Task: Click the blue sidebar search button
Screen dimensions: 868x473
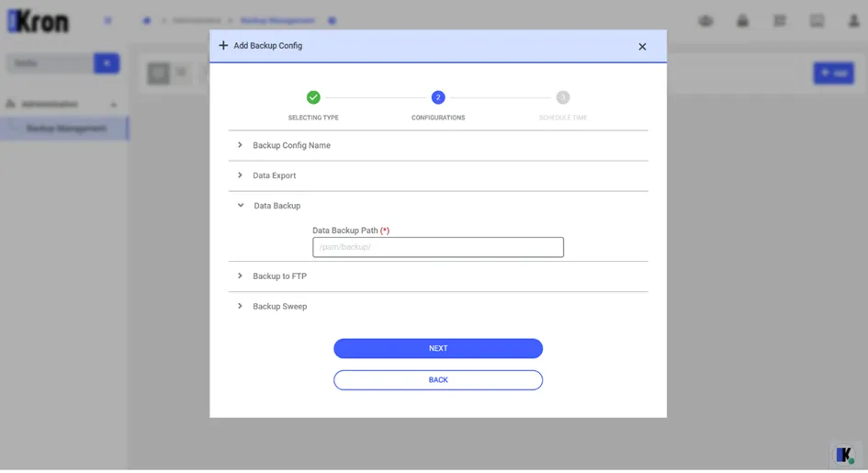Action: pyautogui.click(x=107, y=63)
